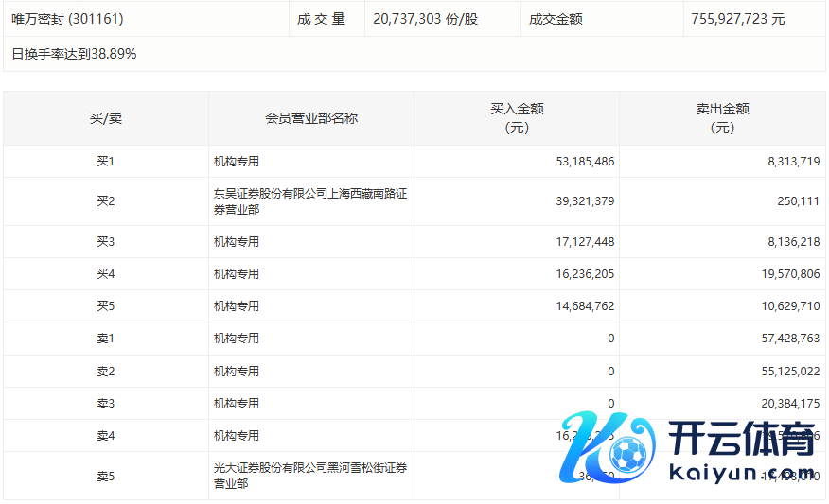Screen dimensions: 829x504
Task: Click 东吴证券上海西藏南路证券营业部 branch name
Action: tap(310, 201)
